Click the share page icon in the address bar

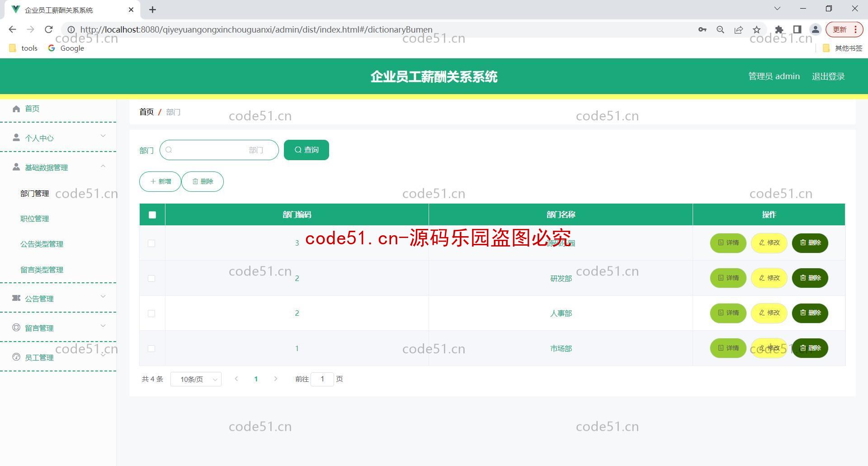739,30
